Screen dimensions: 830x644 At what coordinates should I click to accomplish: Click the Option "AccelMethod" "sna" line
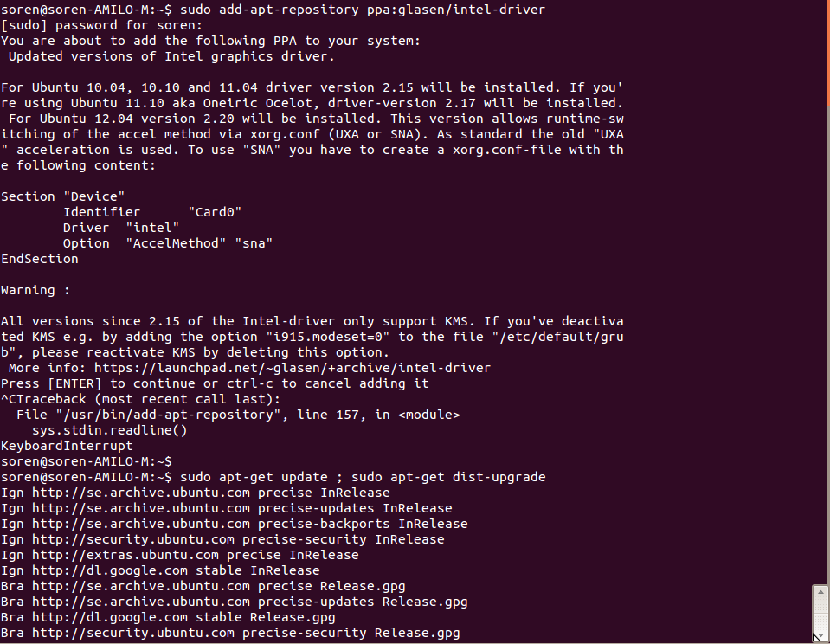click(168, 243)
